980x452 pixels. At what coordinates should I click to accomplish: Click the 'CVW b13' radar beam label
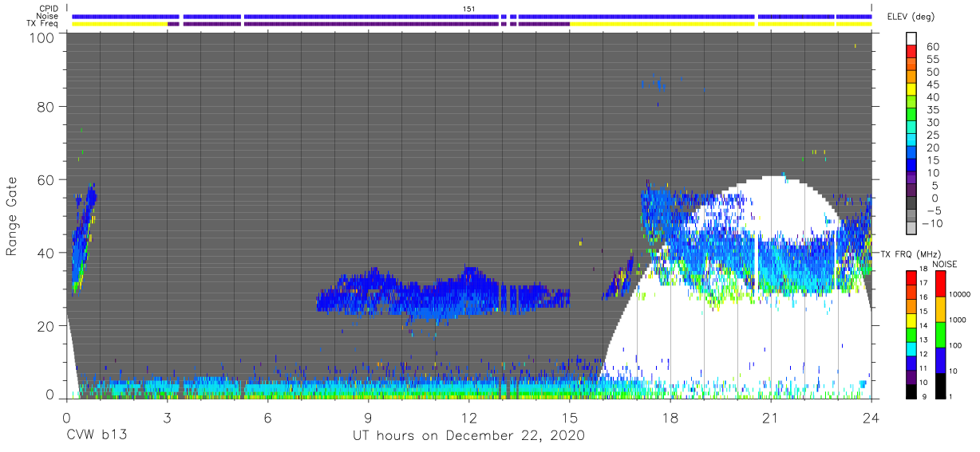point(97,436)
